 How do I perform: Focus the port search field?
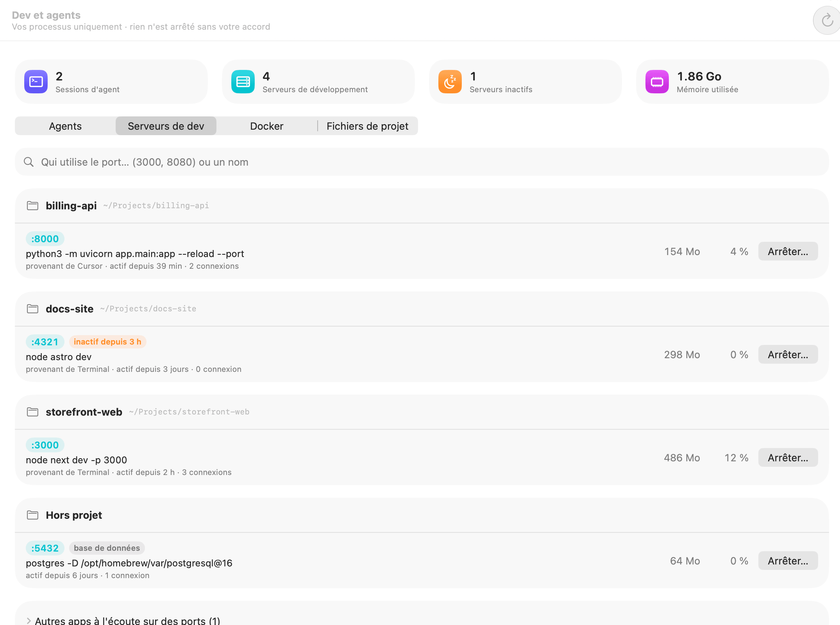[x=422, y=162]
